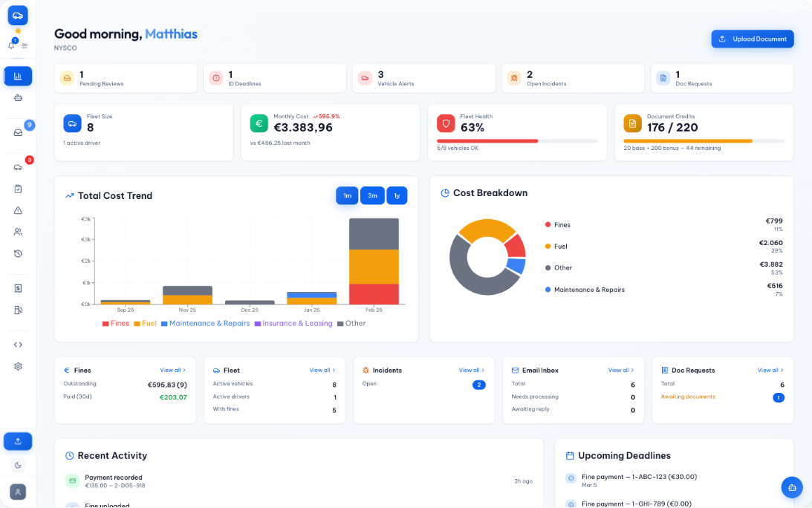Open incidents via the warning triangle icon
The image size is (812, 508).
18,210
